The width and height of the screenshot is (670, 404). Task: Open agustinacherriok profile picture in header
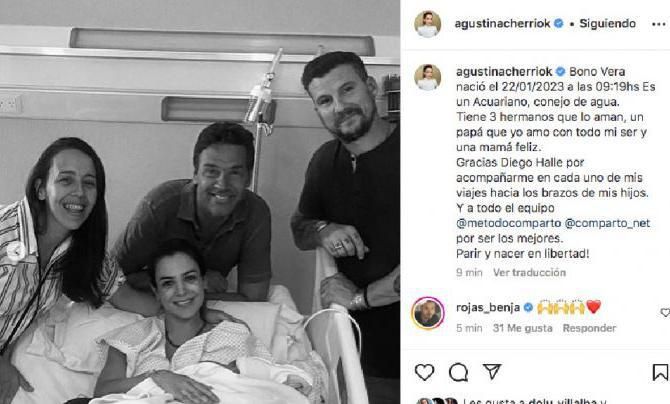tap(427, 24)
